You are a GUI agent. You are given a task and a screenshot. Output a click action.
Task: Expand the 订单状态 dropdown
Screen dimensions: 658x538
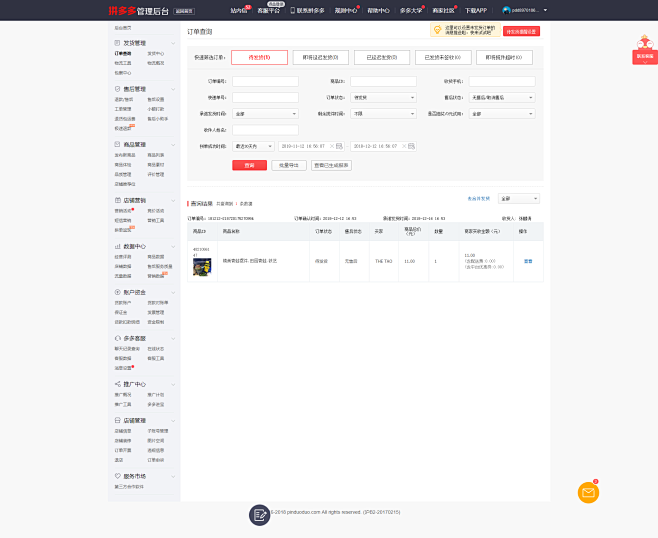coord(384,97)
